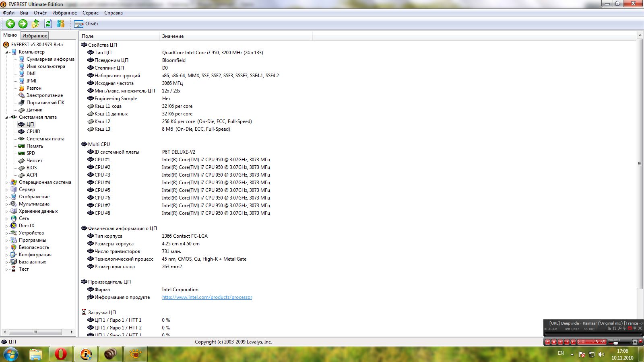Open Opera browser from the taskbar
Viewport: 644px width, 362px height.
pyautogui.click(x=61, y=354)
